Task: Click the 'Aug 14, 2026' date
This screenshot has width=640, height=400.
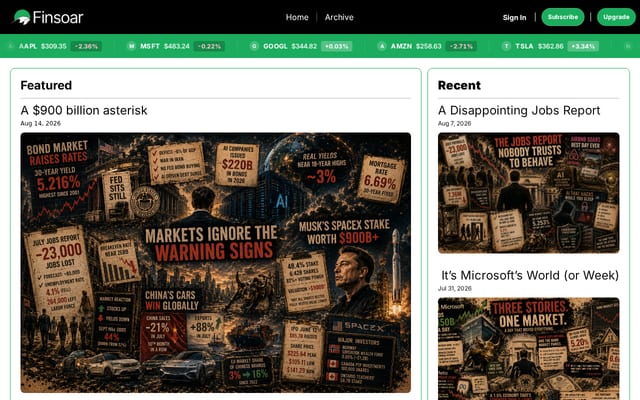Action: pyautogui.click(x=40, y=123)
